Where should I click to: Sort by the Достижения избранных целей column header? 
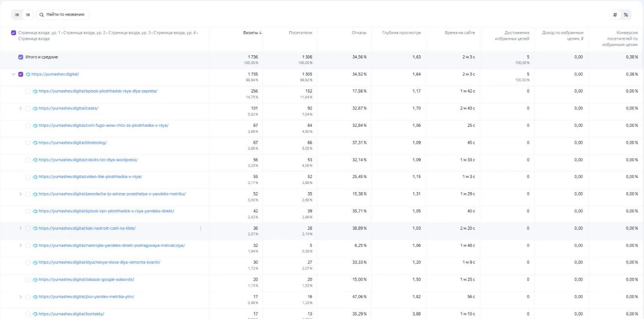[x=512, y=36]
